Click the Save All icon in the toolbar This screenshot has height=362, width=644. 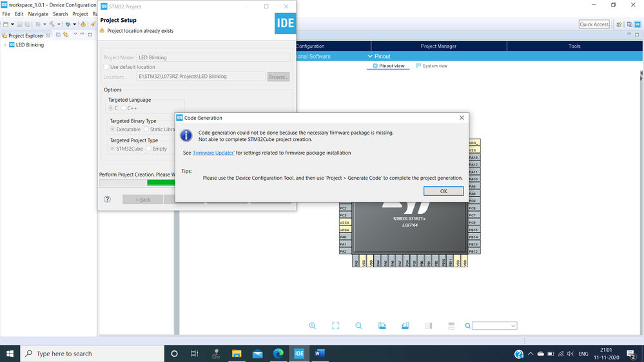[28, 24]
